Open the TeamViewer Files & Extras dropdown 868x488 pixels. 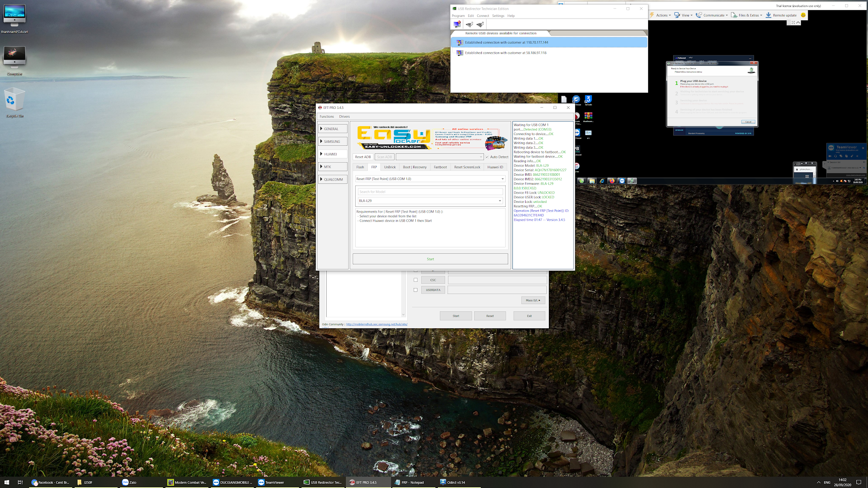point(747,15)
